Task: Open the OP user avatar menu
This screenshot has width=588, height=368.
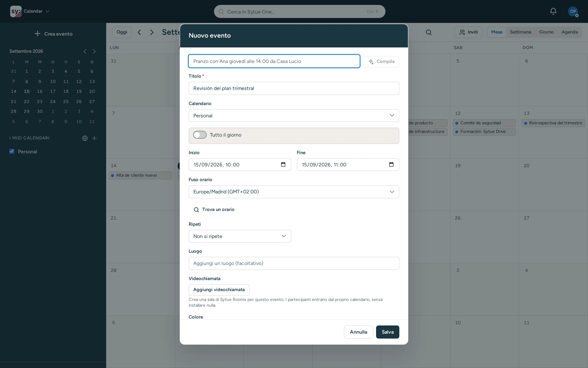Action: (573, 11)
